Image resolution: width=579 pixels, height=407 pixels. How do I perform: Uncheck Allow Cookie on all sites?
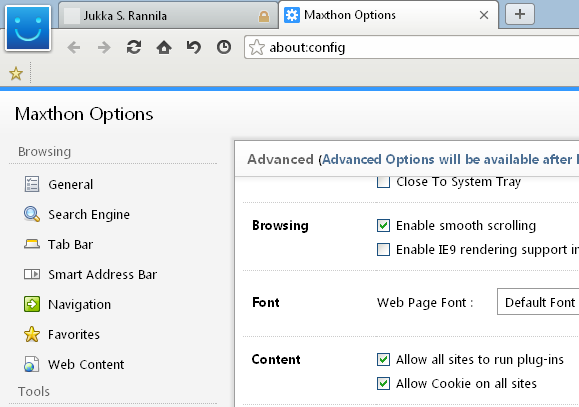tap(383, 383)
